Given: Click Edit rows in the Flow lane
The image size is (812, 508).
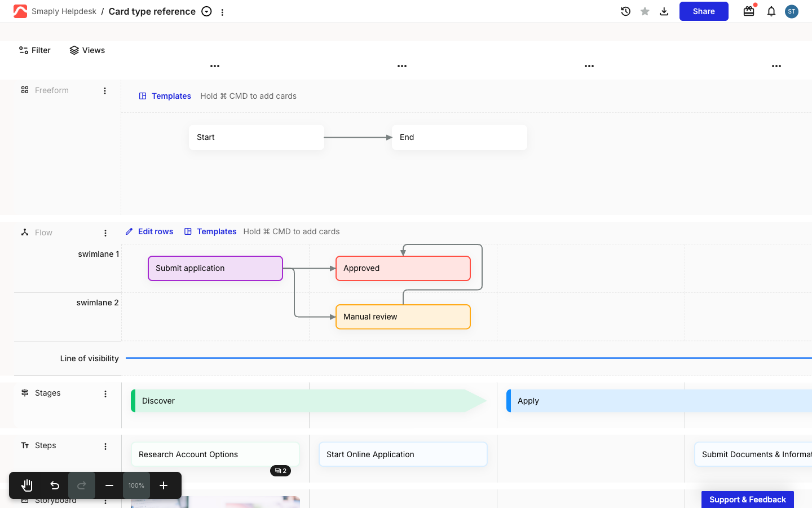Looking at the screenshot, I should point(149,231).
